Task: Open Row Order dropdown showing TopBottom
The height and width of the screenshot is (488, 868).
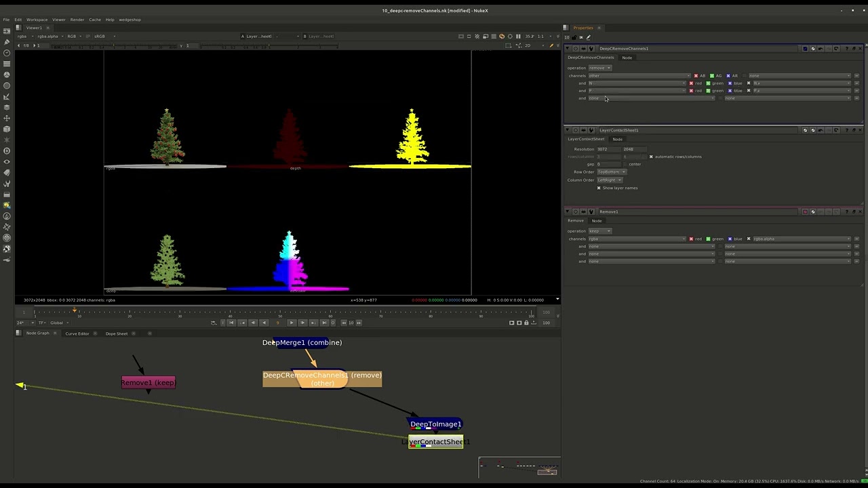Action: (611, 172)
